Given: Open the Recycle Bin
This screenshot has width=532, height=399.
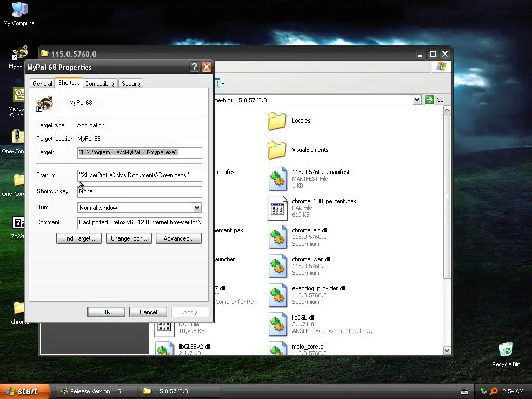Looking at the screenshot, I should tap(506, 350).
